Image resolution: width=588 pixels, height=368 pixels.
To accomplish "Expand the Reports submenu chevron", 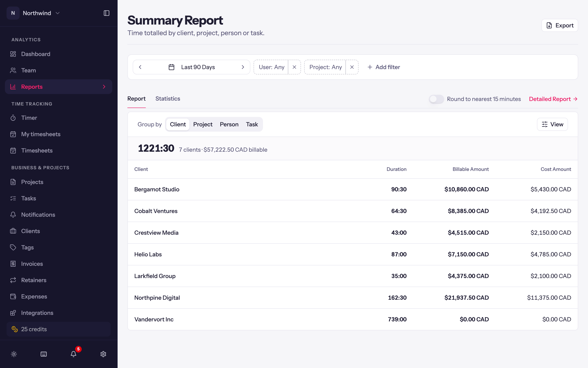I will coord(104,87).
